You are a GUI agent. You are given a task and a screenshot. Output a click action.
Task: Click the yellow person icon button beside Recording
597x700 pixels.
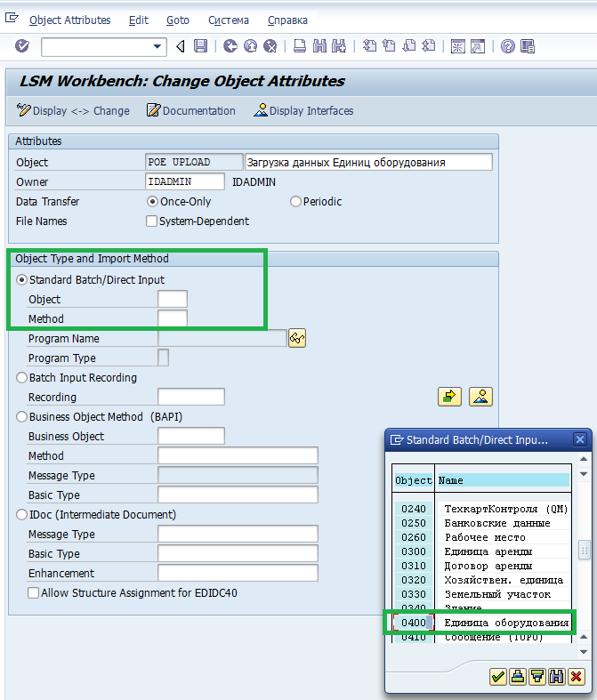pos(481,397)
